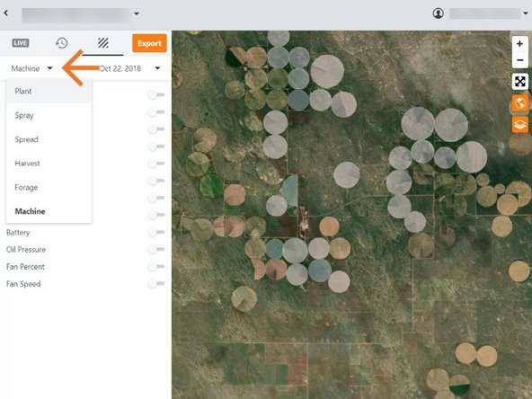Viewport: 532px width, 399px height.
Task: Toggle the switch beside the Machine option
Action: pyautogui.click(x=156, y=215)
